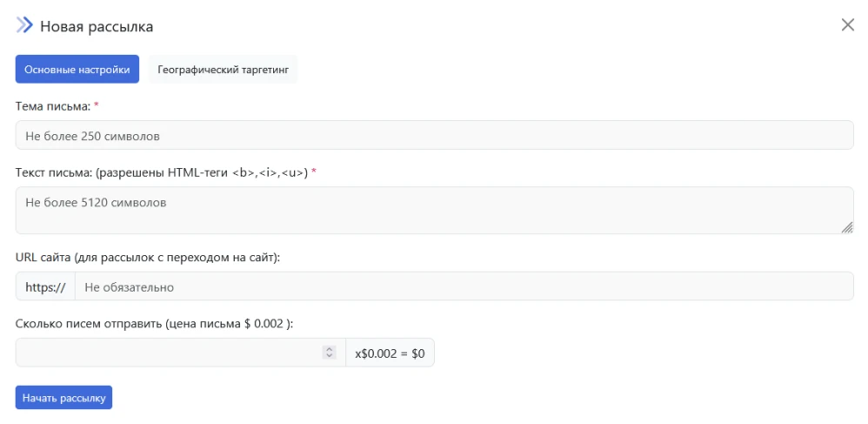Focus the URL сайта input field
Image resolution: width=868 pixels, height=424 pixels.
click(464, 286)
